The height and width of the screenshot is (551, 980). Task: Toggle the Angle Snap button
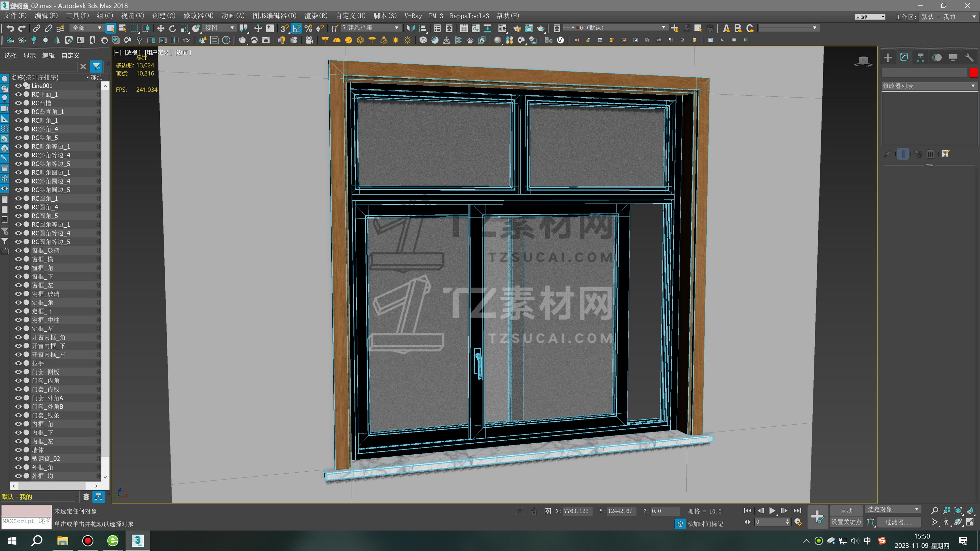pyautogui.click(x=296, y=28)
